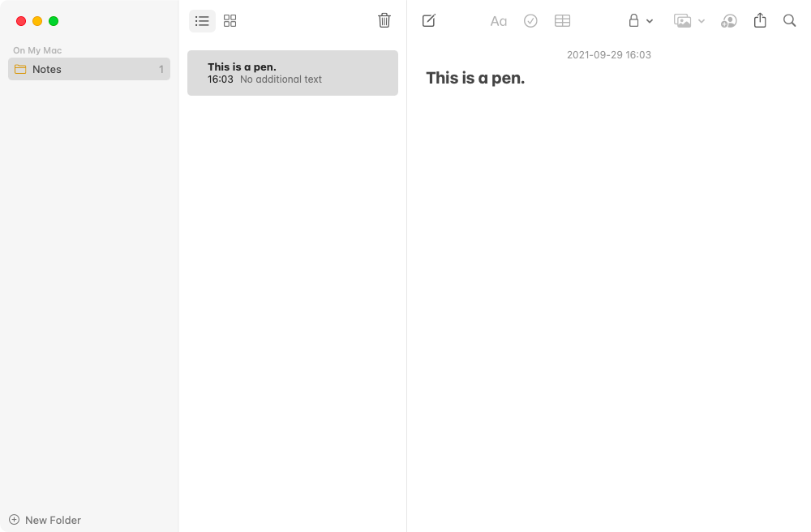Expand the lock options chevron
The image size is (811, 532).
650,21
